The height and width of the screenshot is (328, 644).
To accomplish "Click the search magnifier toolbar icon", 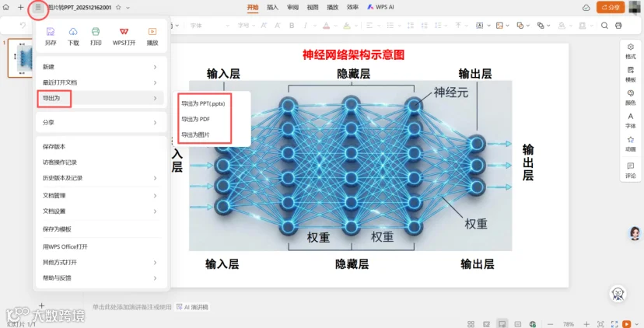I will pos(604,26).
